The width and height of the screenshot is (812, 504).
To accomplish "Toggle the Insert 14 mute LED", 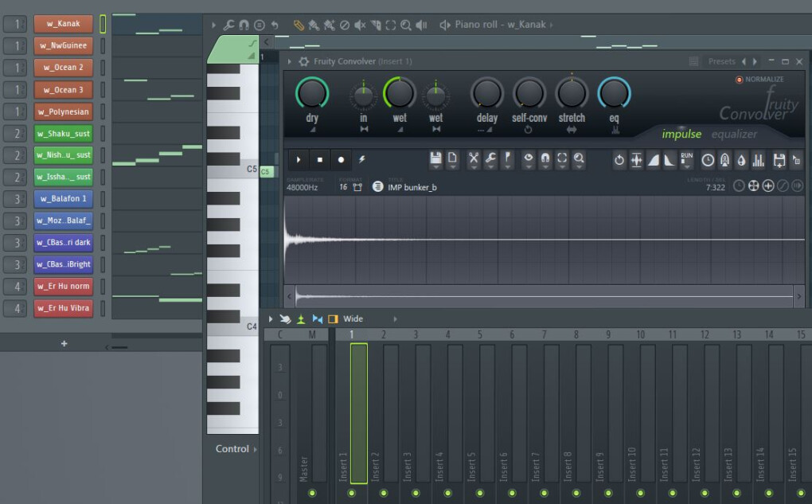I will coord(768,493).
